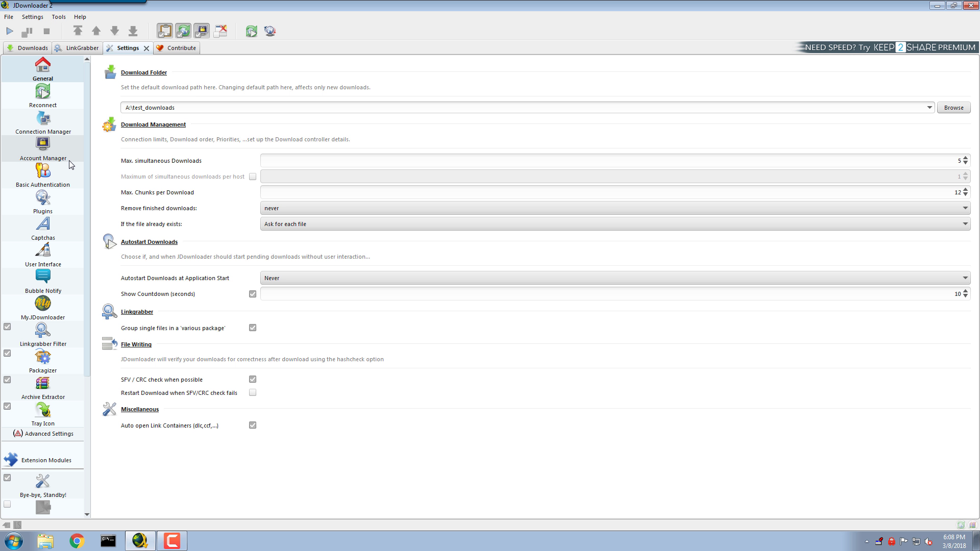Switch to the Downloads tab
The height and width of the screenshot is (551, 980).
tap(27, 48)
